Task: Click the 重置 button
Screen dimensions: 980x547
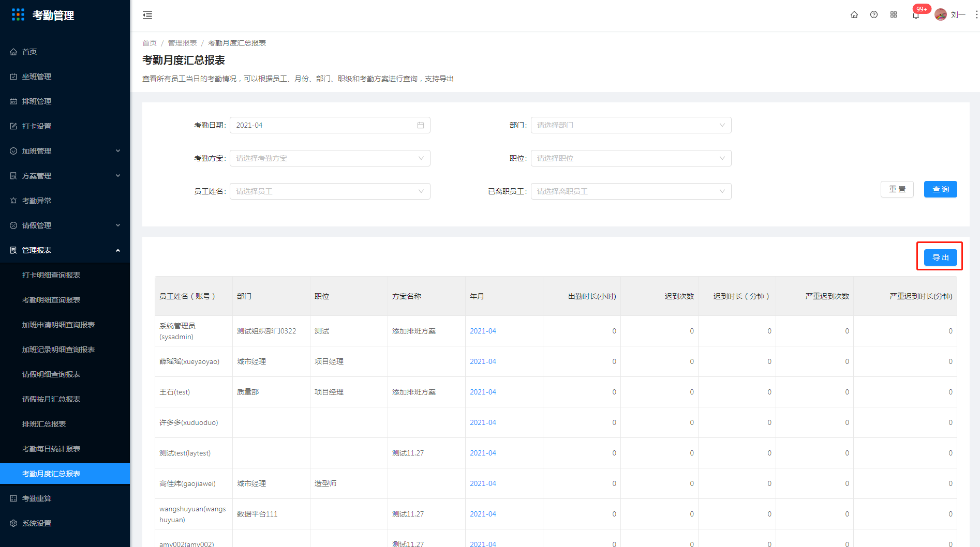Action: 897,189
